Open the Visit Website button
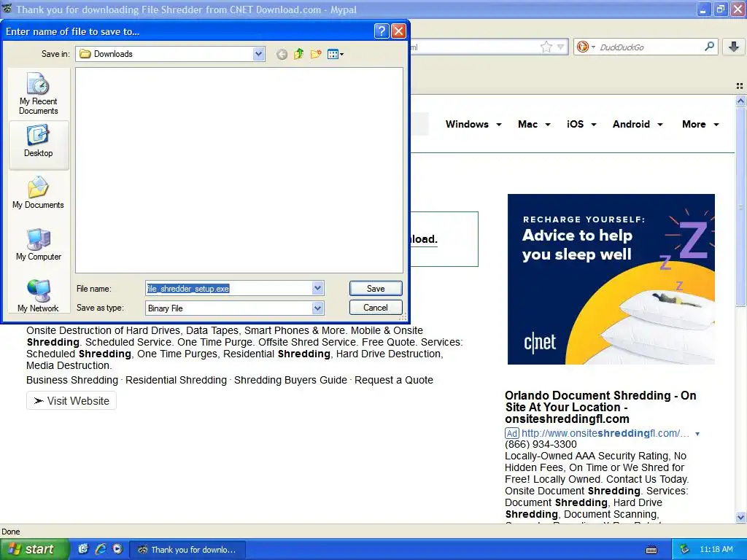The height and width of the screenshot is (560, 747). tap(71, 401)
